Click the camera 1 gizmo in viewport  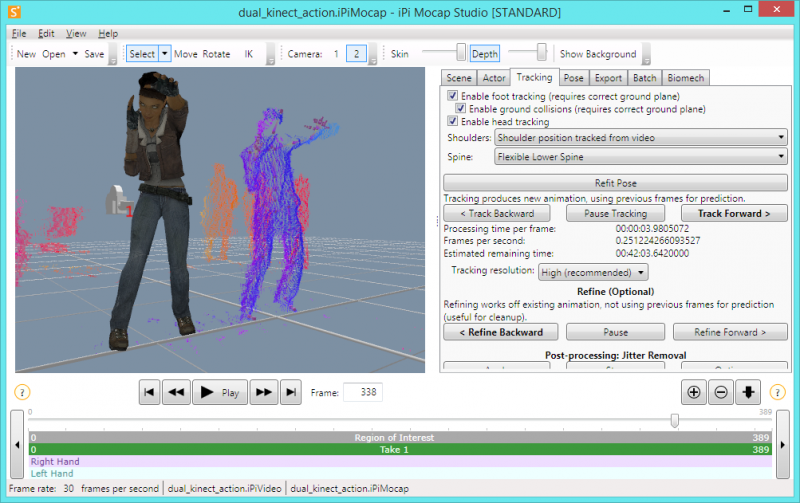[x=117, y=200]
